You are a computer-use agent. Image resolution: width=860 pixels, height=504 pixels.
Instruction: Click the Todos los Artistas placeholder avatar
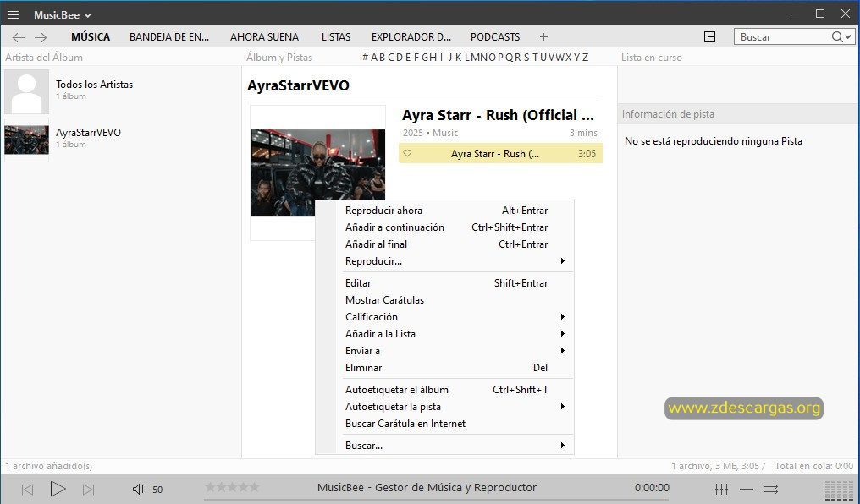[26, 91]
